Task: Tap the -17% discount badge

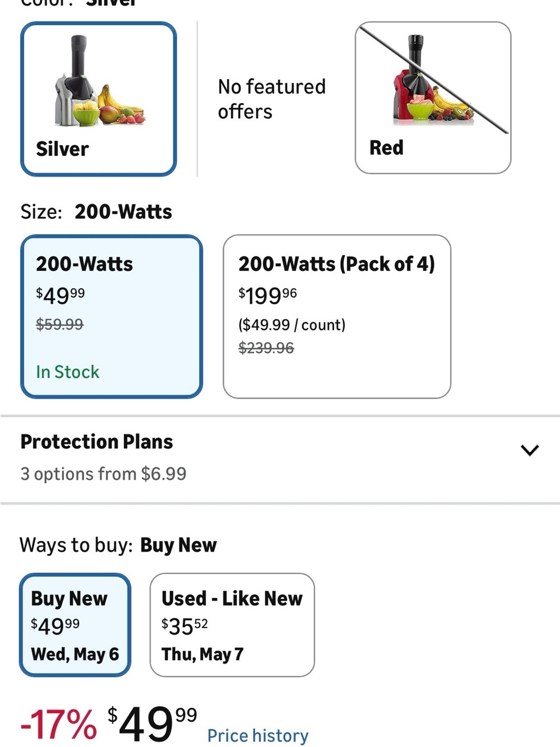Action: tap(58, 725)
